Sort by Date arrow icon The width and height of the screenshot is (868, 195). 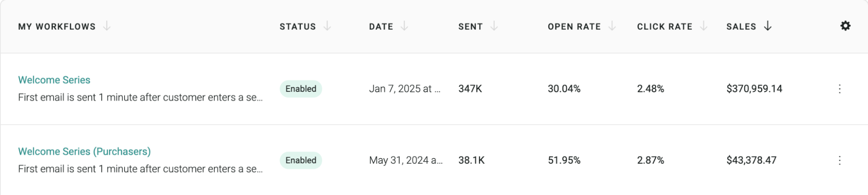(404, 26)
